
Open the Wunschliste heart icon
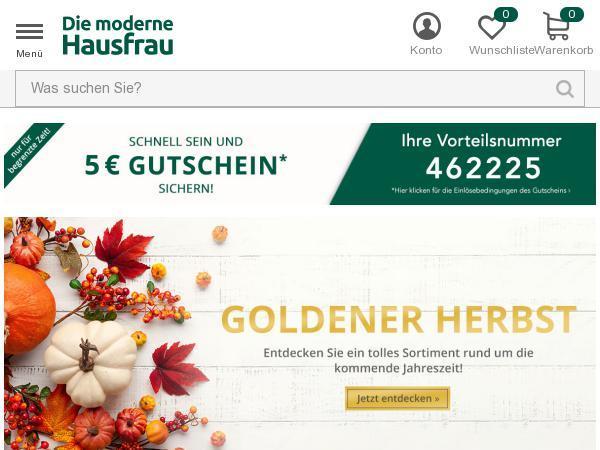(x=492, y=28)
